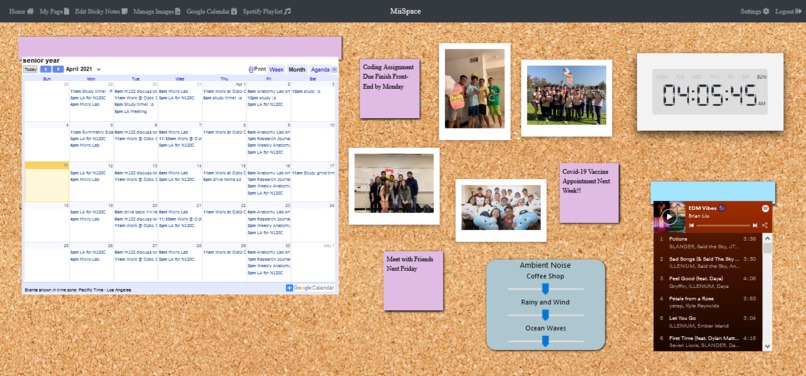The width and height of the screenshot is (806, 376).
Task: Adjust the Coffee Shop noise slider
Action: pyautogui.click(x=545, y=289)
